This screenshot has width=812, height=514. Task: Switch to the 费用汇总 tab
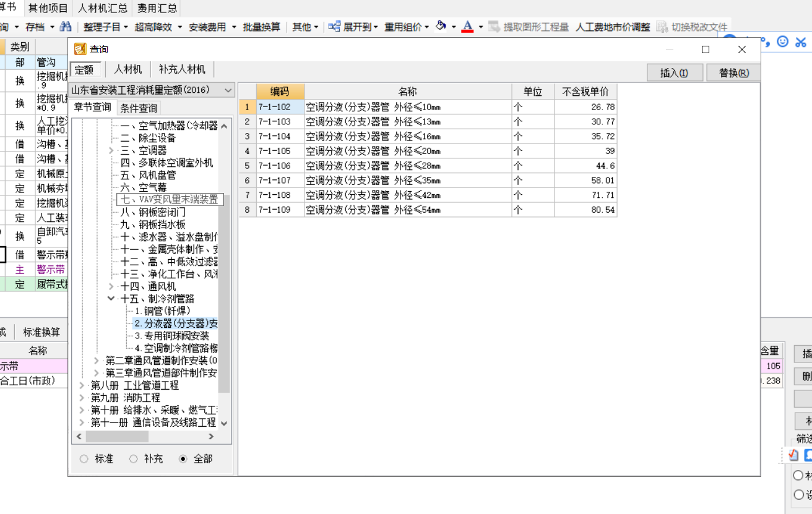pyautogui.click(x=157, y=8)
